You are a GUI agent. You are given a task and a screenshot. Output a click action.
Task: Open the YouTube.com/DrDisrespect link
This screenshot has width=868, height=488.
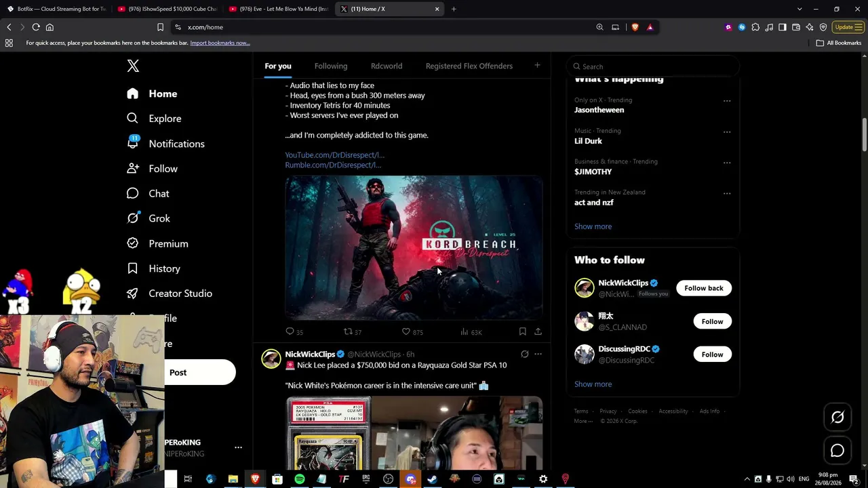pos(335,155)
